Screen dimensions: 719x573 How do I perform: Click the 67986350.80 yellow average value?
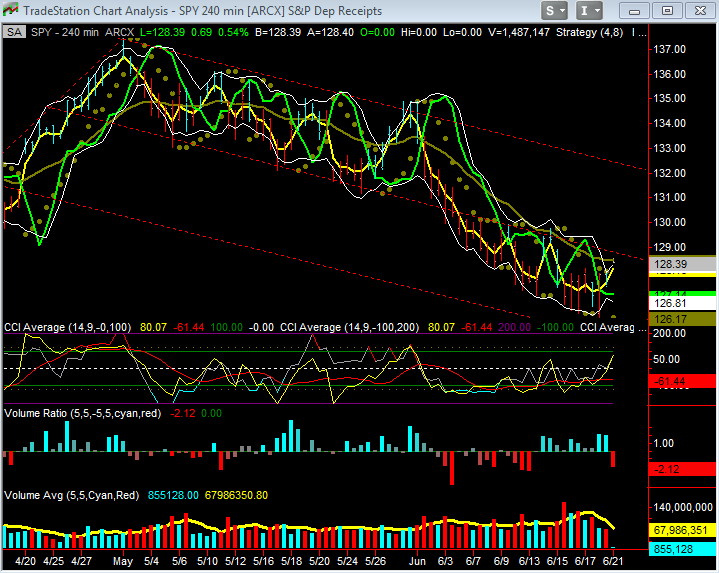pyautogui.click(x=236, y=496)
